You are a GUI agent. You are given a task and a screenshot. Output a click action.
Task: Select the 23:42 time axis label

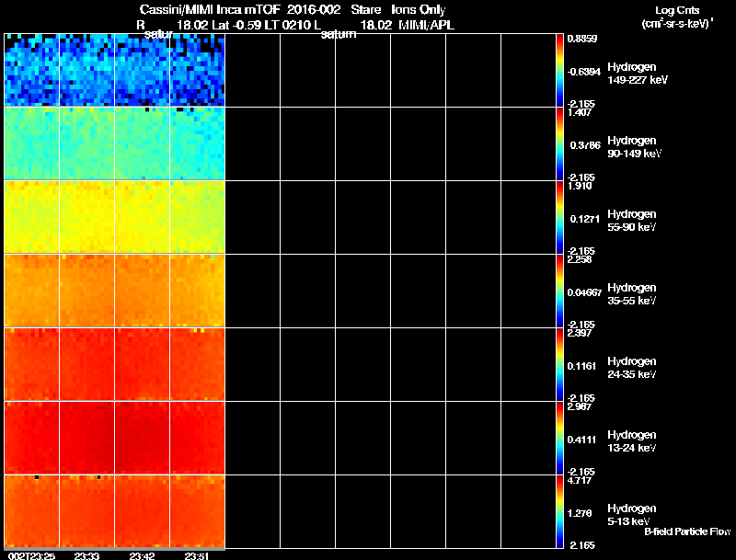click(x=142, y=556)
